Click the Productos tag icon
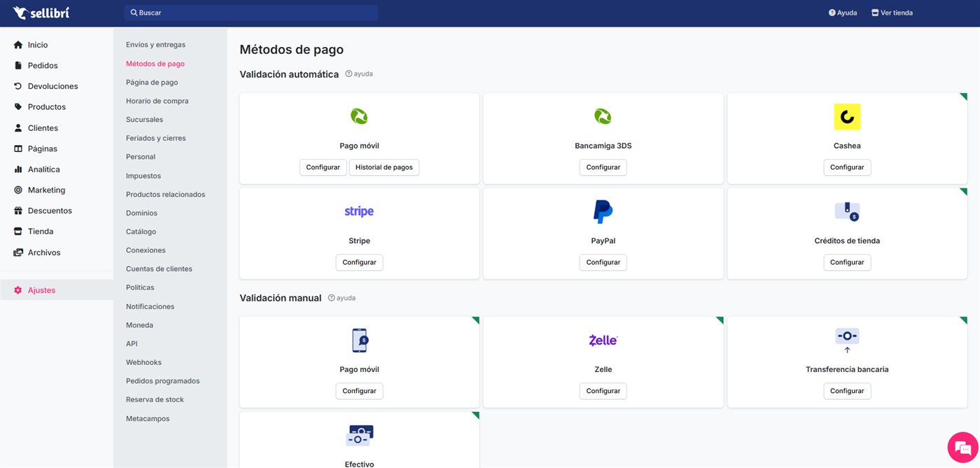Screen dimensions: 980x468 click(18, 106)
